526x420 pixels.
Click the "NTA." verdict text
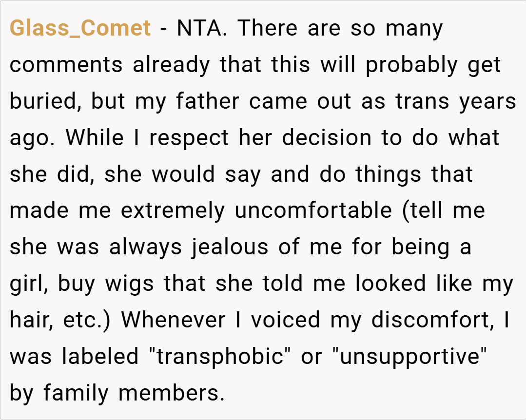click(x=201, y=29)
